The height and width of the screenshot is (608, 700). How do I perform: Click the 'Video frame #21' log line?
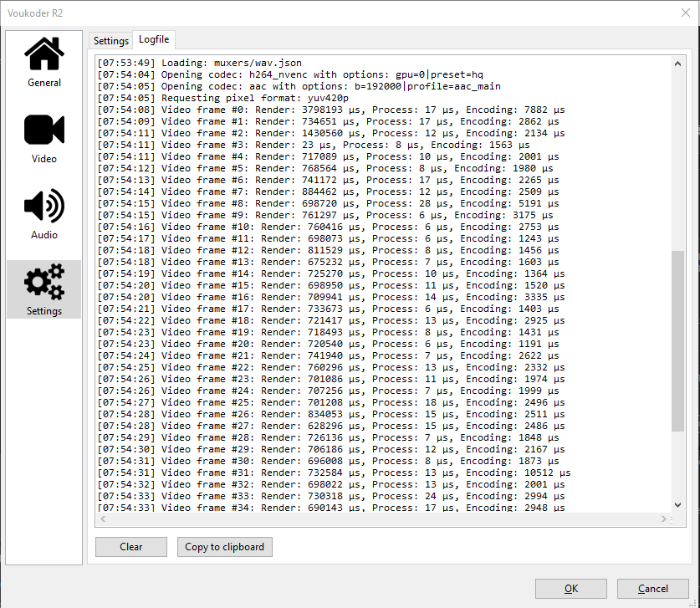click(x=328, y=355)
